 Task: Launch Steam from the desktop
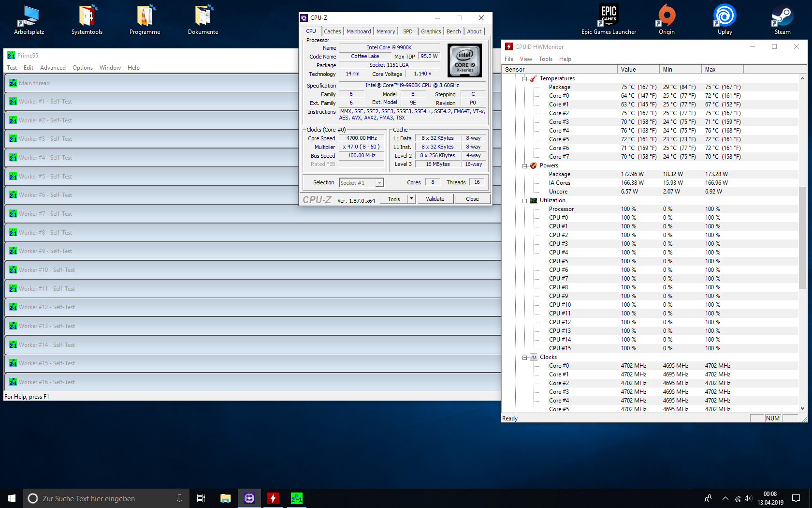click(783, 19)
